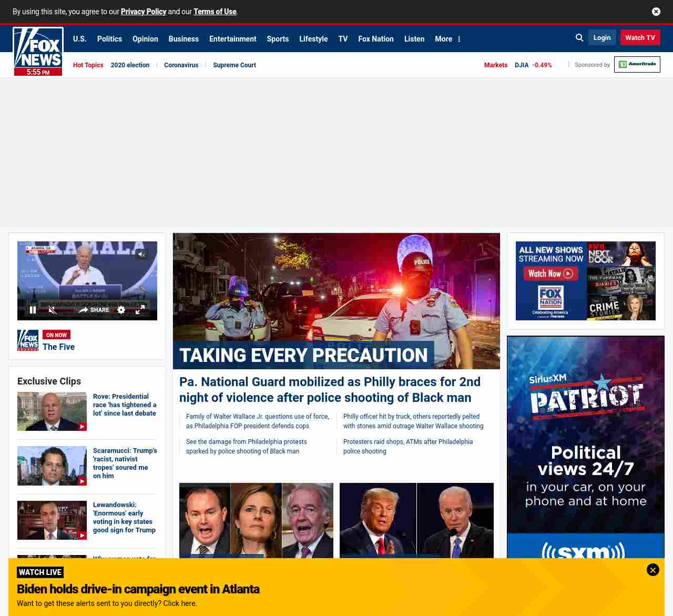Expand the More navigation menu
This screenshot has width=673, height=616.
447,39
